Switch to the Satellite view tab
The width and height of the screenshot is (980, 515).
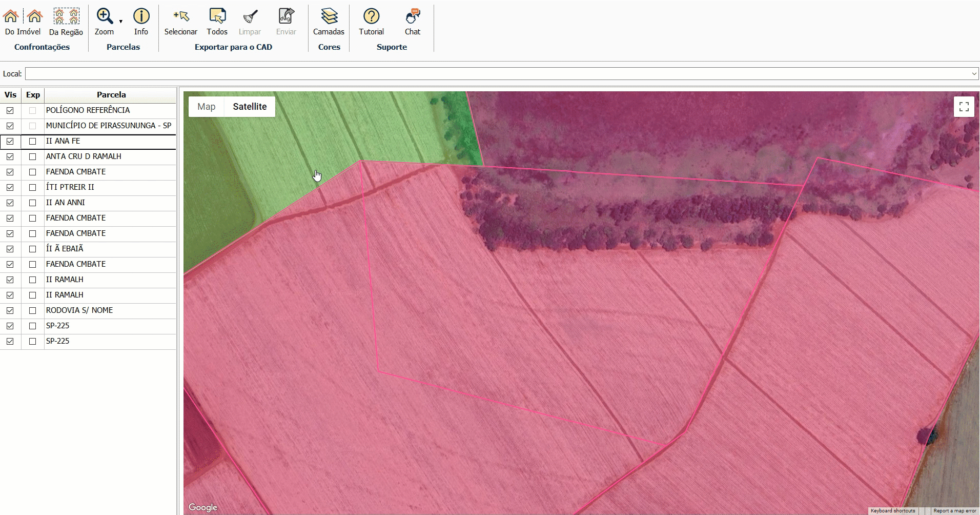[250, 107]
